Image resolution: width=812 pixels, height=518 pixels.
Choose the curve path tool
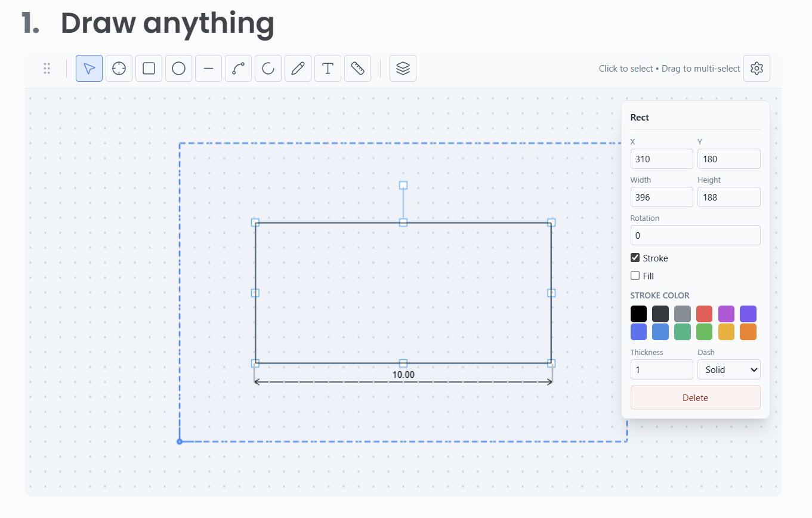tap(238, 69)
